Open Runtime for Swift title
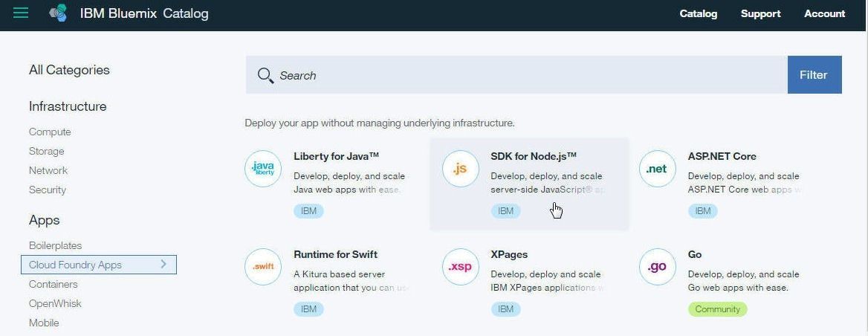The image size is (868, 336). click(335, 255)
